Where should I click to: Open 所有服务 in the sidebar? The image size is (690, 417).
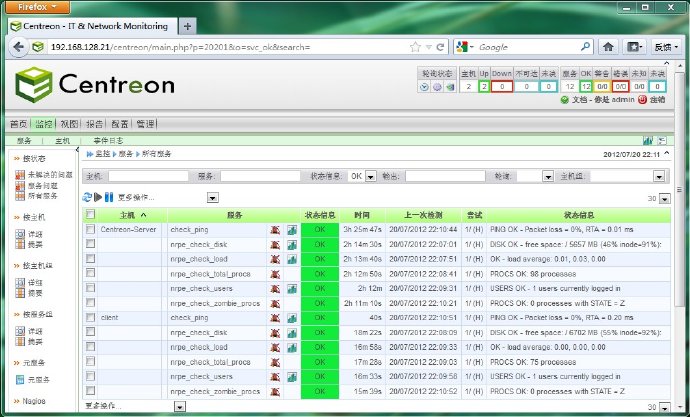click(43, 196)
